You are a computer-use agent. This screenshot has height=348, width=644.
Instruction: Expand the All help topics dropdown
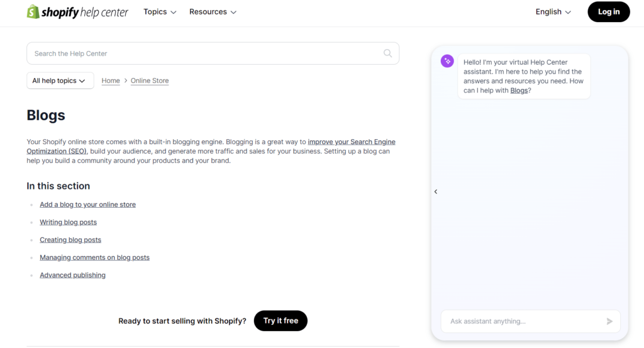click(60, 81)
